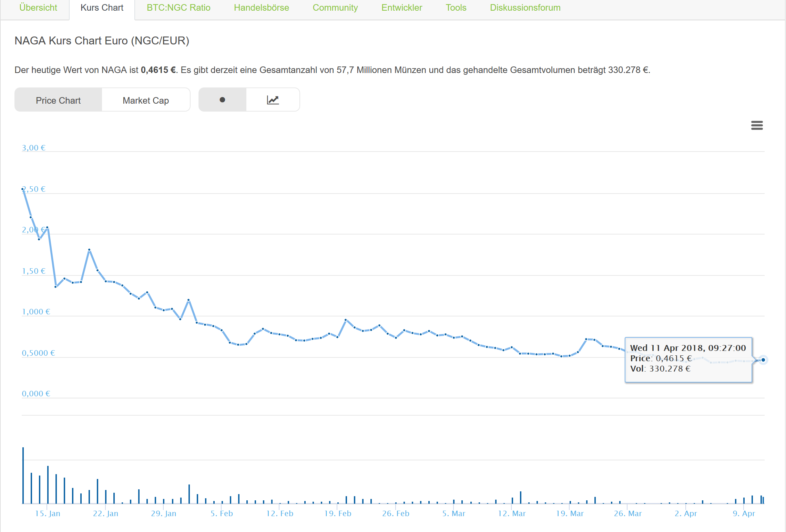The height and width of the screenshot is (532, 786).
Task: Switch to the Übersicht tab
Action: (38, 8)
